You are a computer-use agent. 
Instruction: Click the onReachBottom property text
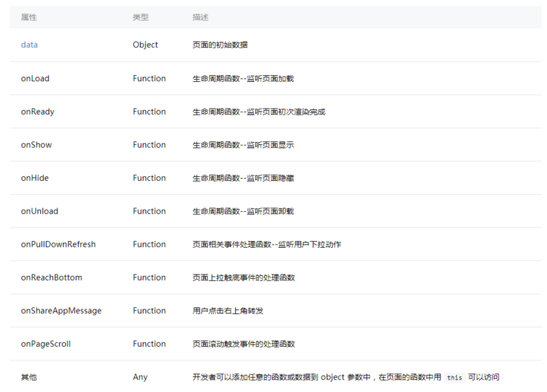[52, 277]
